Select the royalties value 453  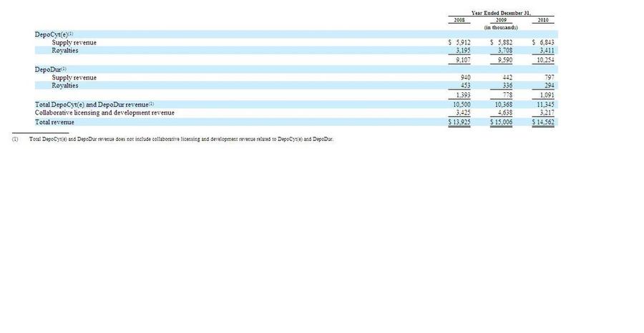[x=466, y=85]
